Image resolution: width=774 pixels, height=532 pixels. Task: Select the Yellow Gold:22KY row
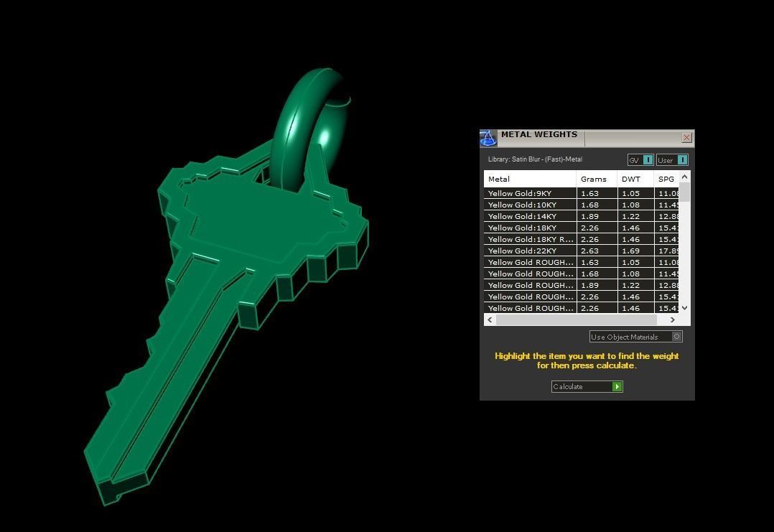(x=581, y=251)
